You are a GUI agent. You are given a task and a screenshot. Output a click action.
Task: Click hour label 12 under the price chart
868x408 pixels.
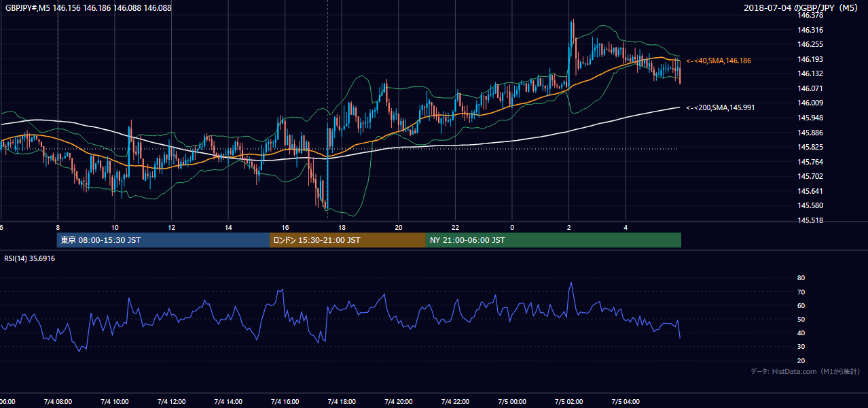pyautogui.click(x=171, y=228)
